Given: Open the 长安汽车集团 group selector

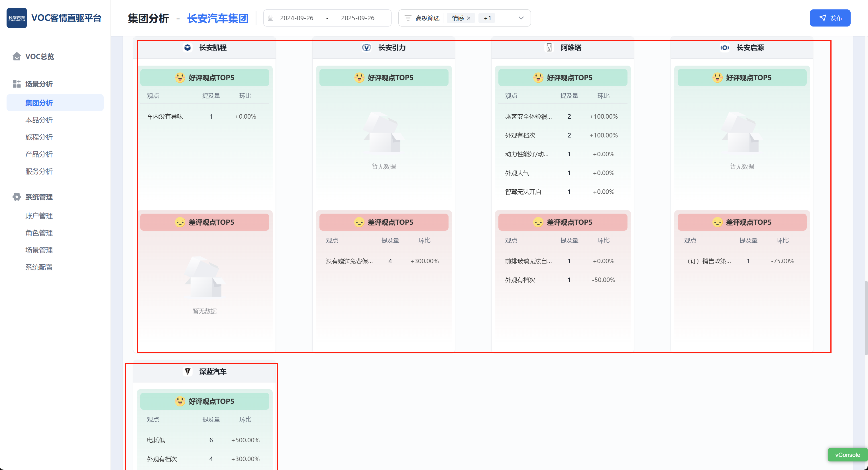Looking at the screenshot, I should pyautogui.click(x=218, y=18).
